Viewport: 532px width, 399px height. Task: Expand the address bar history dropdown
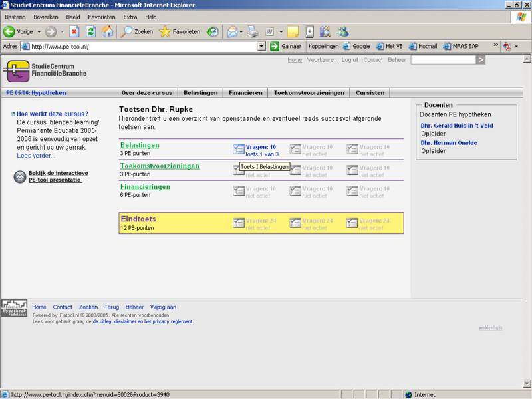[x=261, y=46]
